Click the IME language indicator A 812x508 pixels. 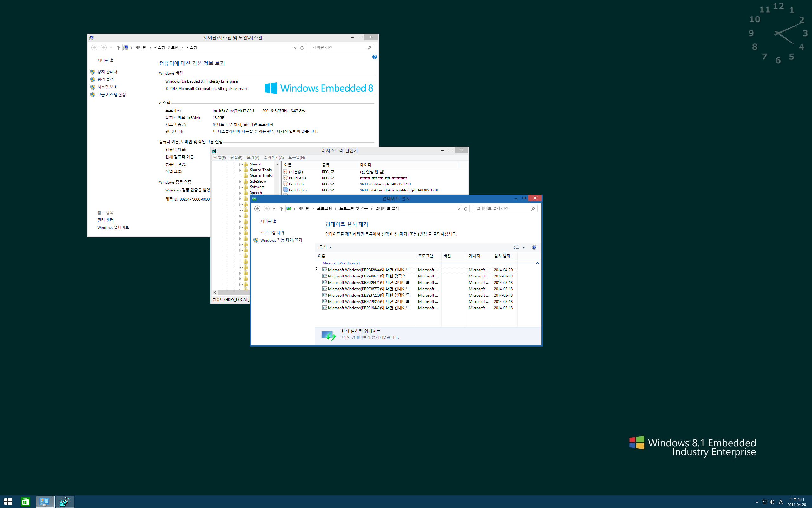781,502
